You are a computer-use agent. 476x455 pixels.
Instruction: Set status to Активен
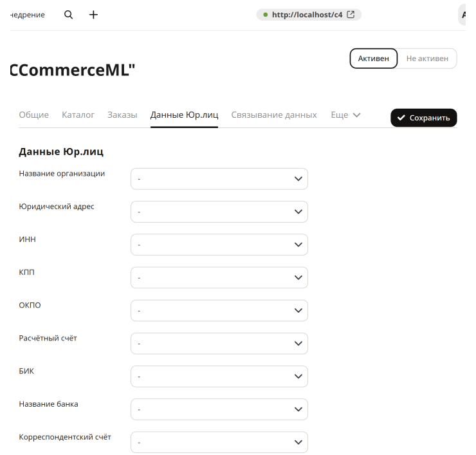pos(373,59)
